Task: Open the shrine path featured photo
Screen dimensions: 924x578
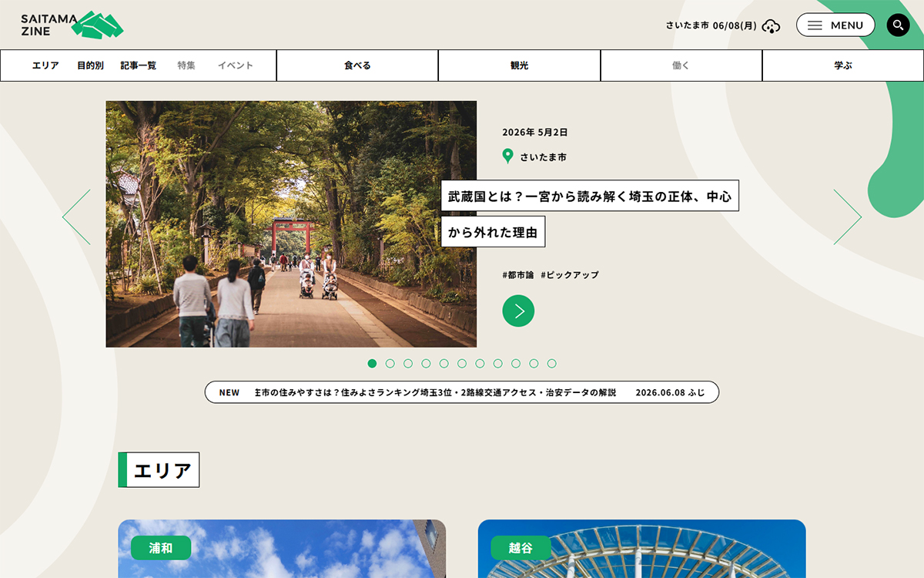Action: pyautogui.click(x=291, y=224)
